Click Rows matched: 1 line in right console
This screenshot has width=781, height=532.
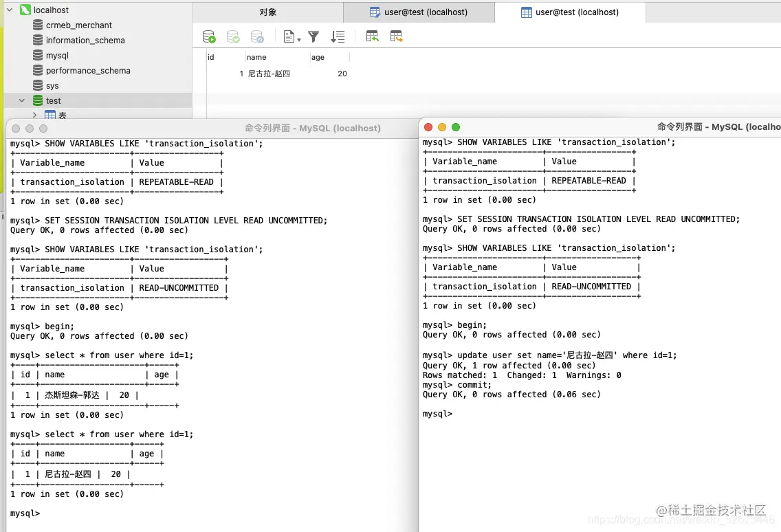522,375
